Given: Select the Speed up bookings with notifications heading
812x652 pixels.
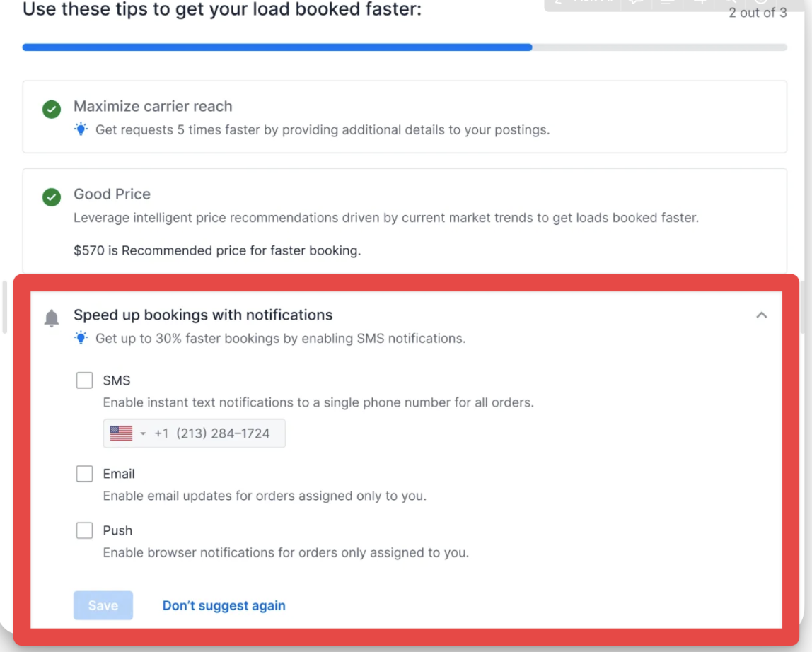Looking at the screenshot, I should 203,315.
